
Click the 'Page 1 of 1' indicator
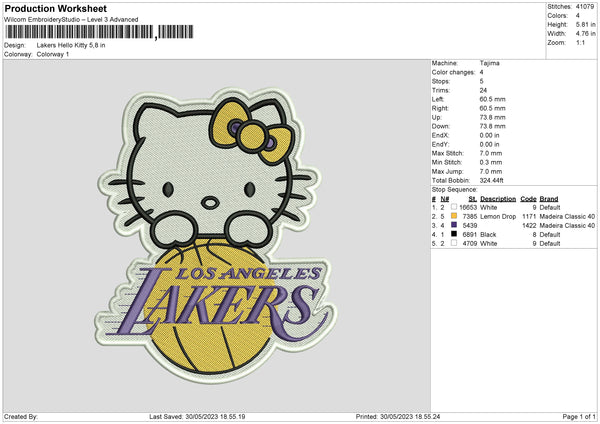(x=579, y=416)
